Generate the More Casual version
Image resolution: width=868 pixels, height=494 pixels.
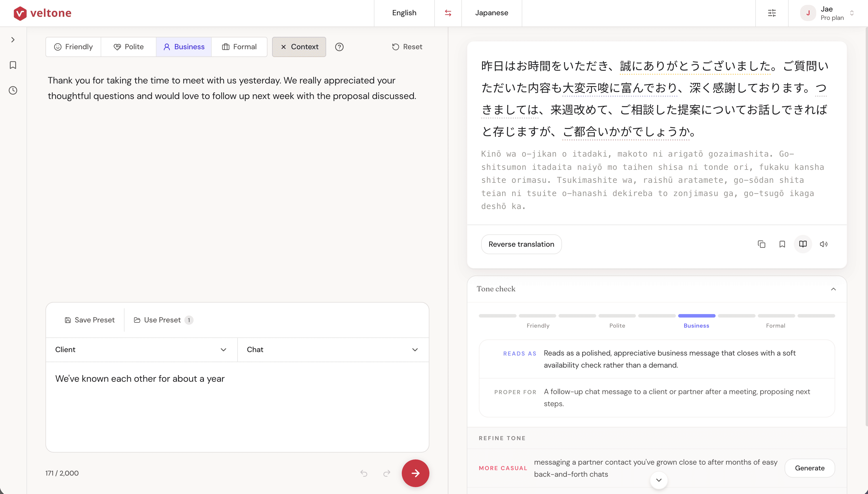809,468
